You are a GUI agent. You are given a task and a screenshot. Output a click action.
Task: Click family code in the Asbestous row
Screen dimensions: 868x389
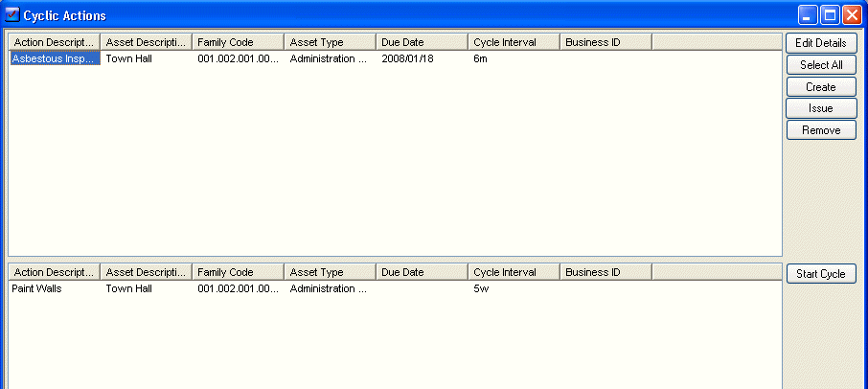point(238,58)
